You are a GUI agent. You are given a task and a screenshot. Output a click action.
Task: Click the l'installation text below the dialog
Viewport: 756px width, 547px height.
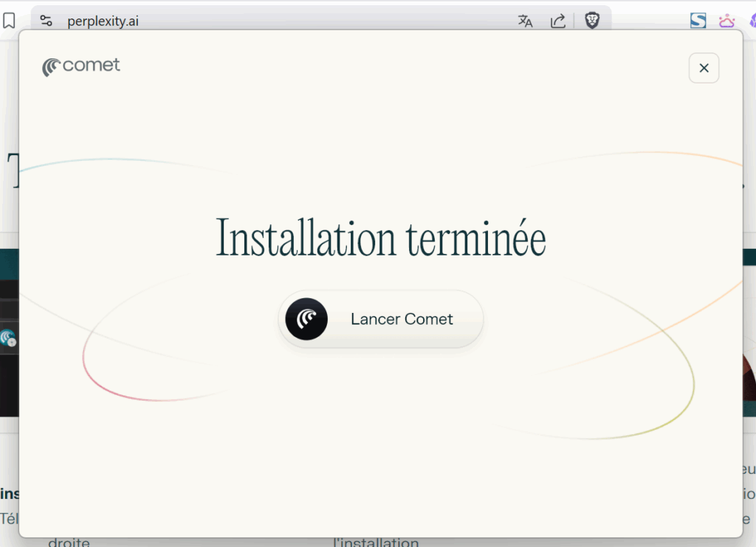[x=376, y=543]
